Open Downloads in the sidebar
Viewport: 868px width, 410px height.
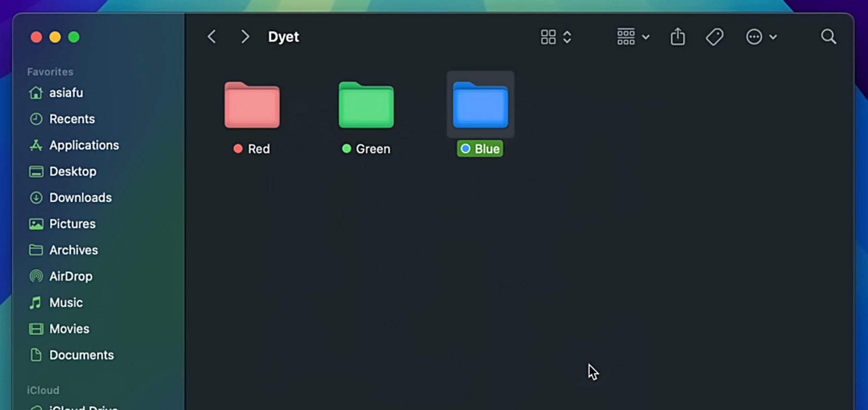tap(81, 198)
